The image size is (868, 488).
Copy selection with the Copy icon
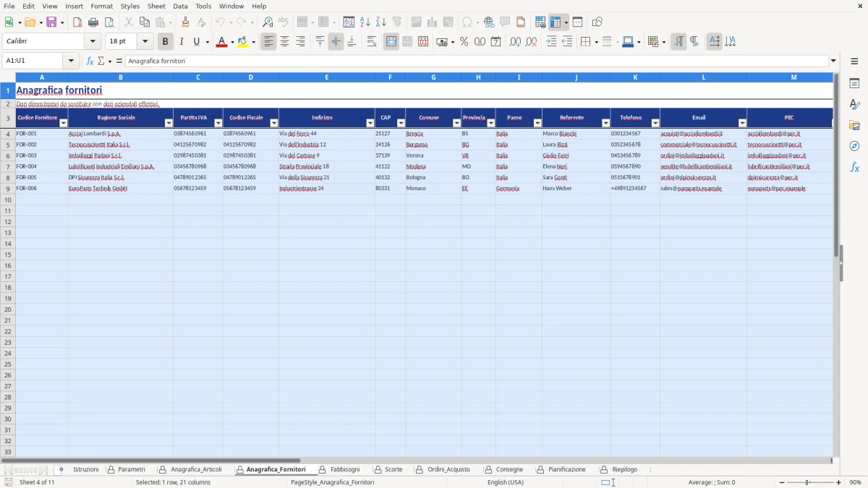(x=145, y=22)
